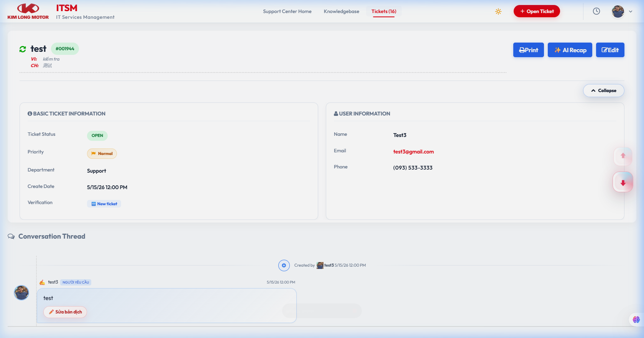Image resolution: width=644 pixels, height=338 pixels.
Task: Open the clock history icon
Action: coord(596,12)
